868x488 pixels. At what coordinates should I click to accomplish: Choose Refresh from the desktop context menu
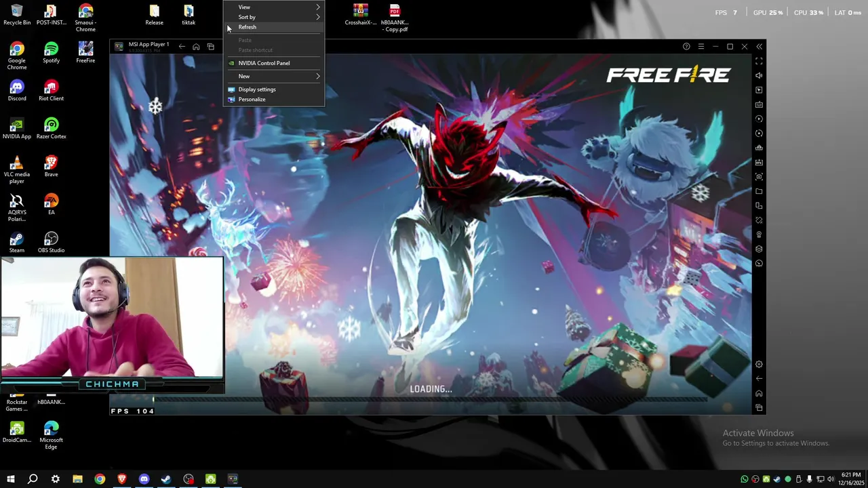[274, 27]
